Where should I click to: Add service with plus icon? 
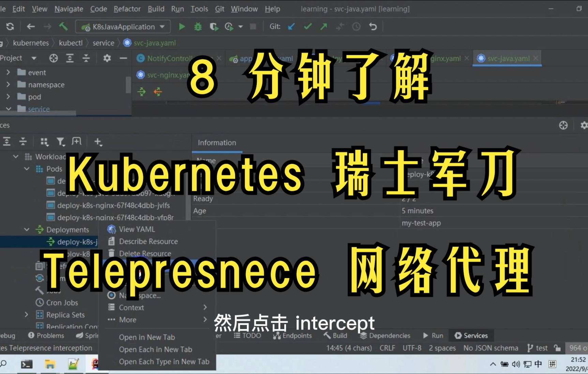(x=98, y=141)
